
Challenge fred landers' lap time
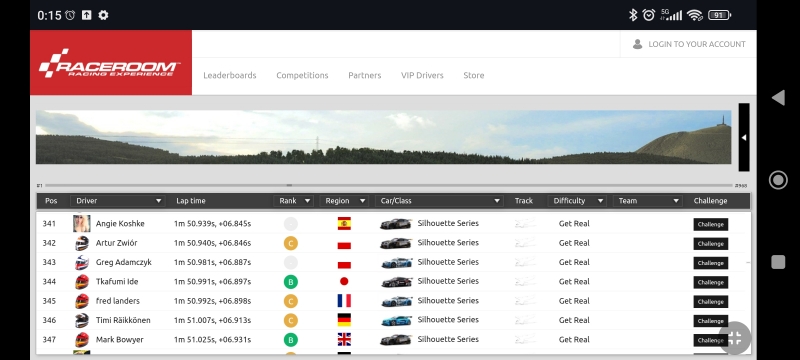711,302
